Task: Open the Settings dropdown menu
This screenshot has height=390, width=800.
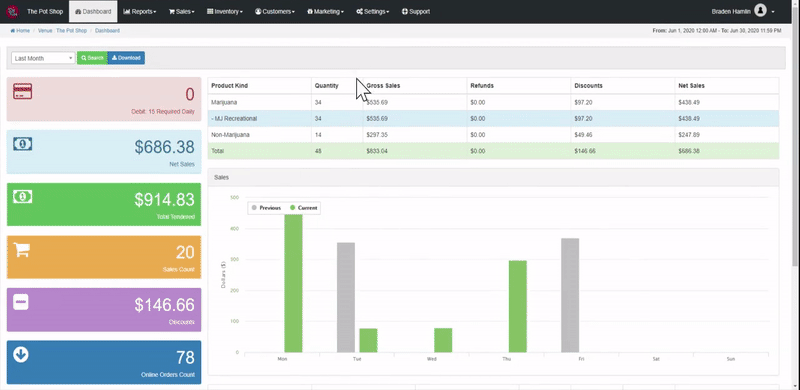Action: pyautogui.click(x=372, y=11)
